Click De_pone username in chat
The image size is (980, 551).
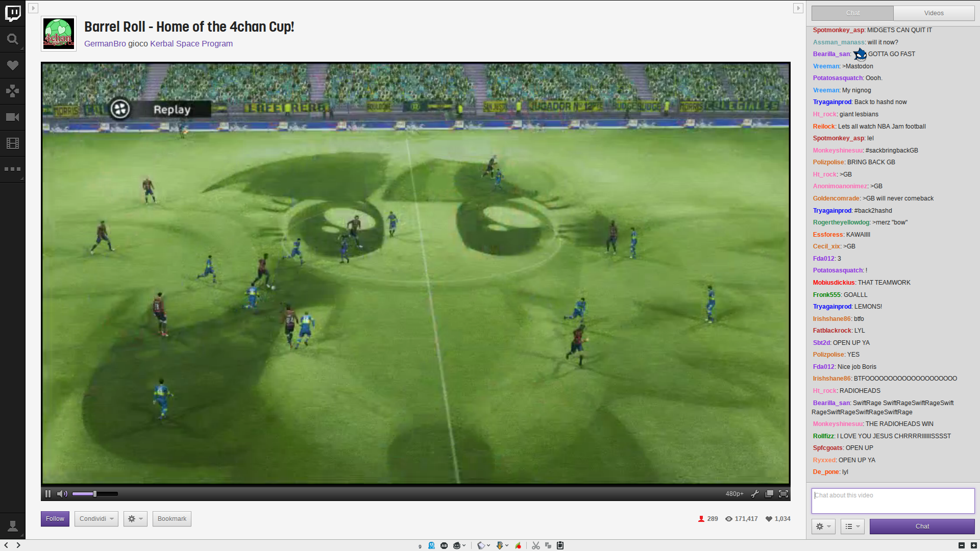[826, 472]
